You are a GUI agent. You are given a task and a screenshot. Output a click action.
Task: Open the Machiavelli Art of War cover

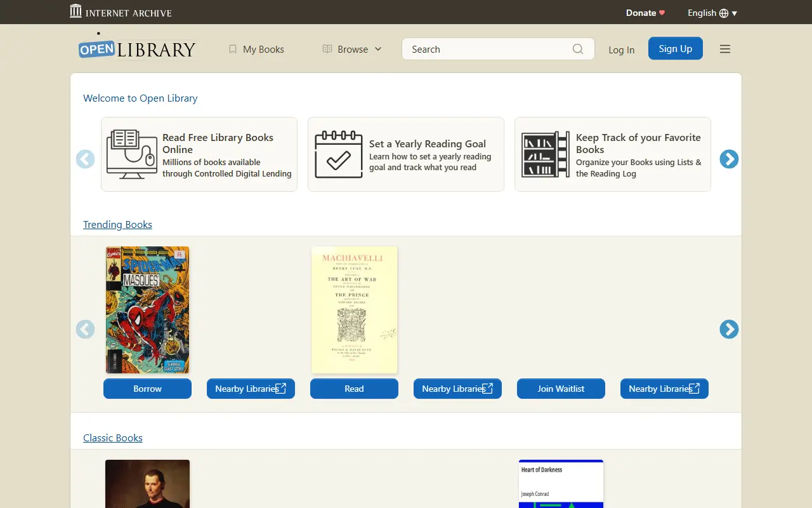pyautogui.click(x=354, y=310)
